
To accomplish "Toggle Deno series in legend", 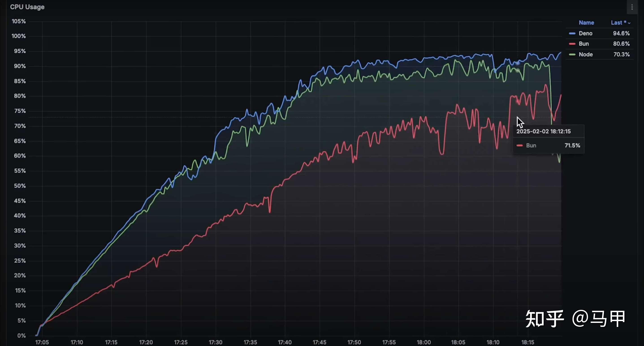I will click(585, 33).
